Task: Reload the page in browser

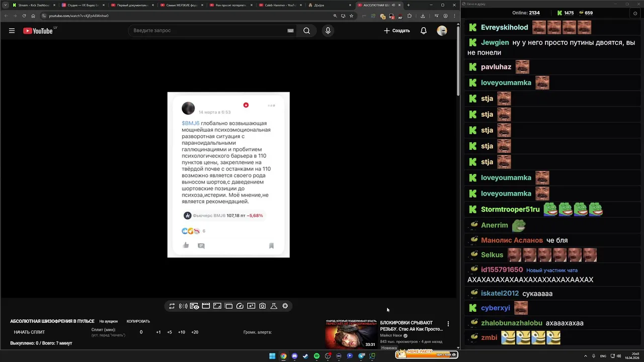Action: point(24,16)
